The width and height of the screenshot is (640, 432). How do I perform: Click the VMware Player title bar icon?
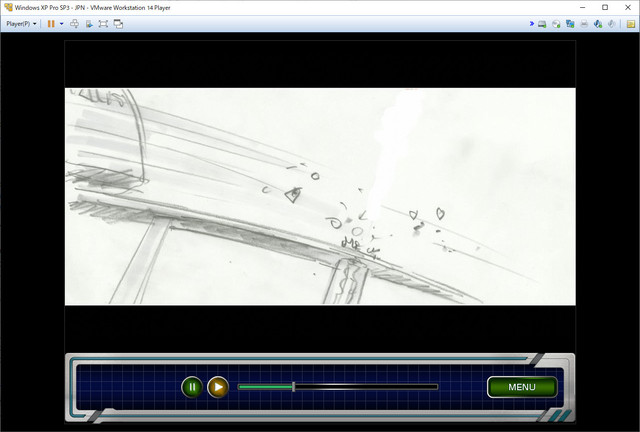coord(8,7)
